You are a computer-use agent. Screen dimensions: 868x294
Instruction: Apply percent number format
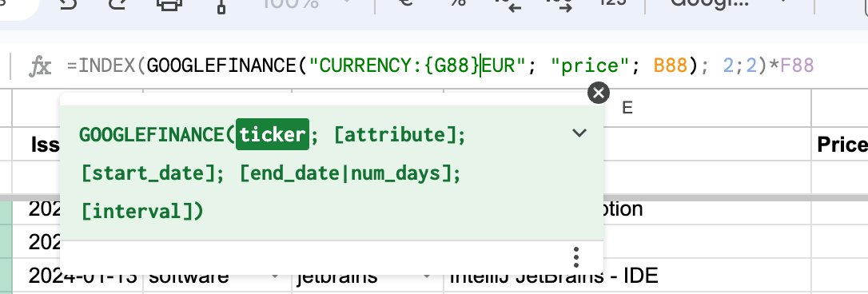pos(458,3)
